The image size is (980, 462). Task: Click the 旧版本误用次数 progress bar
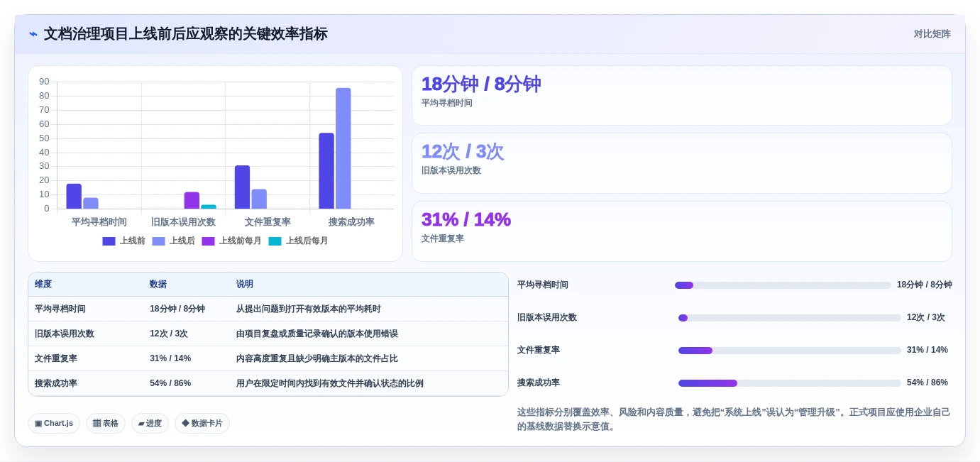coord(790,318)
